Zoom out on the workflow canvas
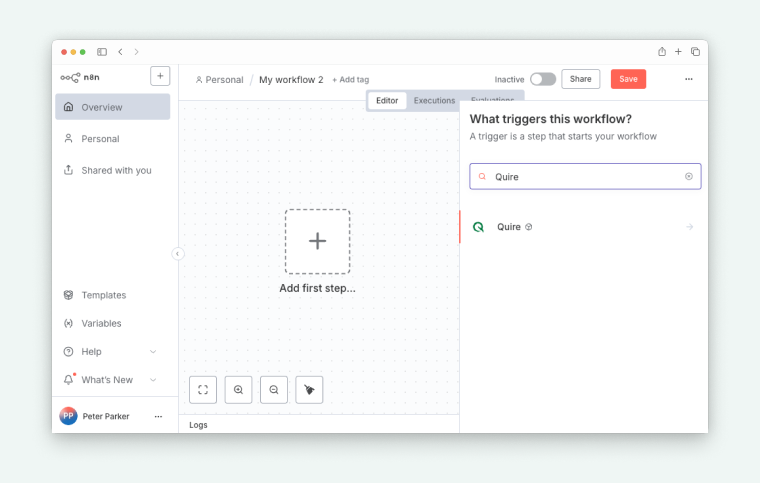The image size is (760, 483). (274, 390)
